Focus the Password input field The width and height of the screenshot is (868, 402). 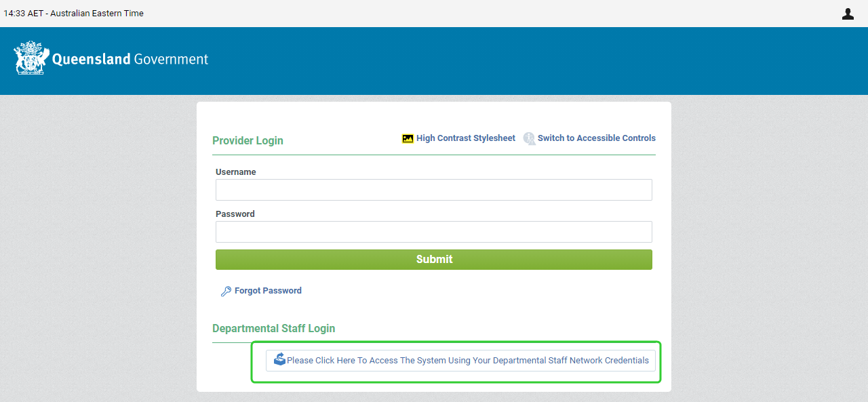click(x=434, y=232)
